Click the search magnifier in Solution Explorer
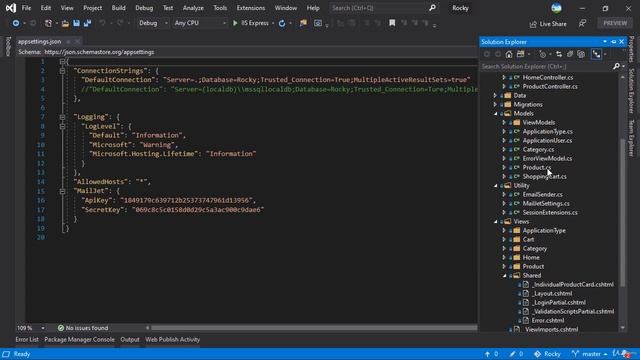This screenshot has width=640, height=360. click(x=616, y=66)
